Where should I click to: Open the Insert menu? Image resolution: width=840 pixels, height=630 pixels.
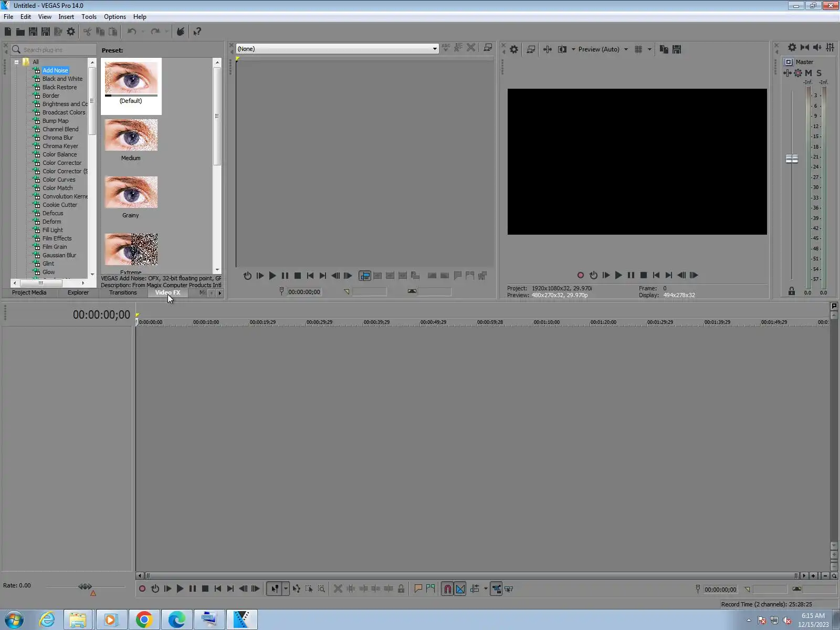tap(66, 17)
